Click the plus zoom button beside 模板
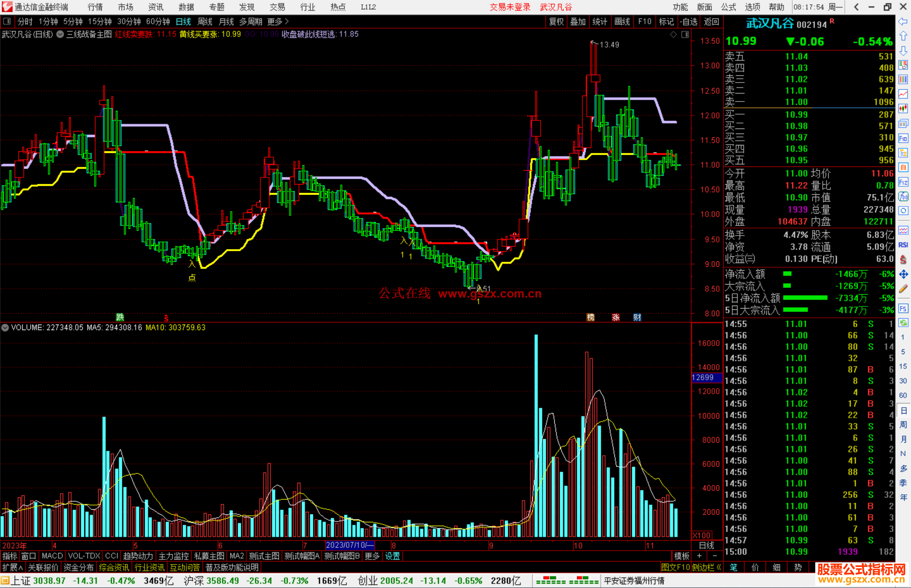The width and height of the screenshot is (911, 588). coord(699,556)
